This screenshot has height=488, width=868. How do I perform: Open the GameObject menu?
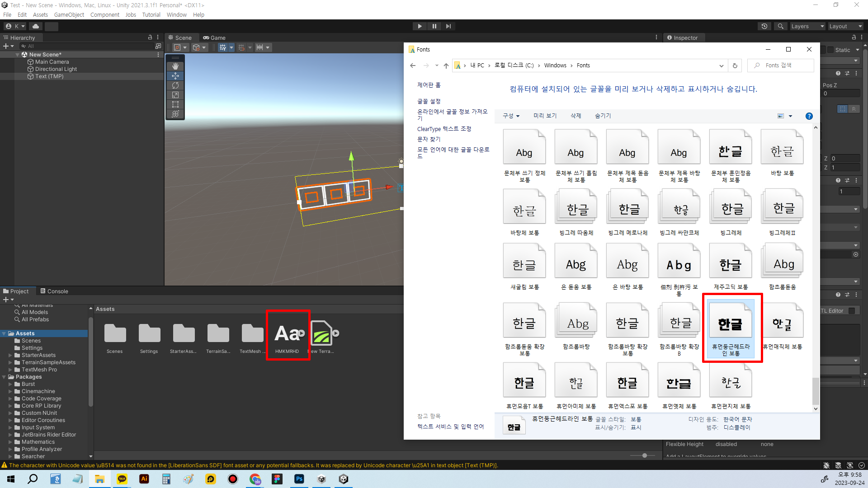pos(69,15)
